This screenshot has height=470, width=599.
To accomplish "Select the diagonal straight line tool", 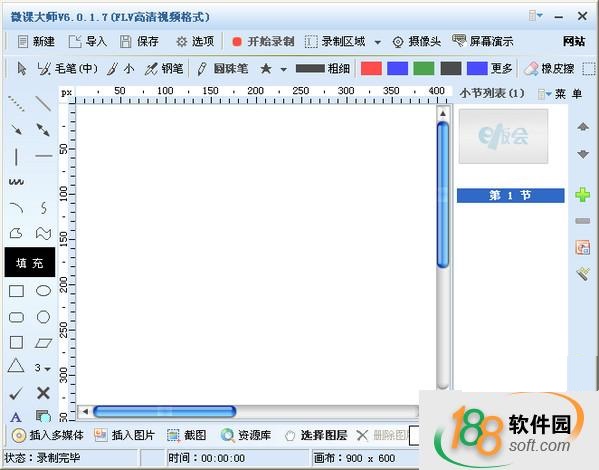I will 43,104.
